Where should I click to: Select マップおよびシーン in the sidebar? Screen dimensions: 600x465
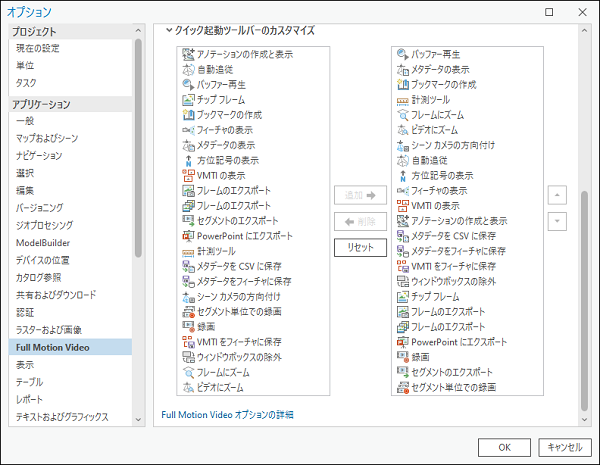click(x=70, y=138)
